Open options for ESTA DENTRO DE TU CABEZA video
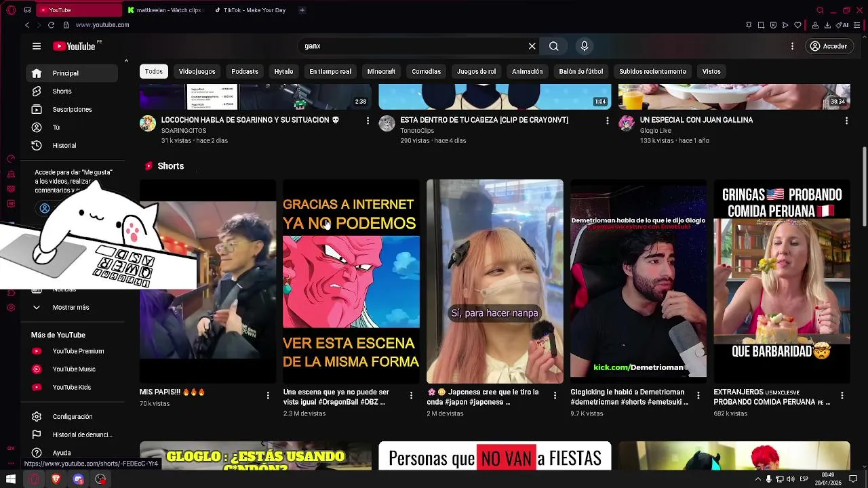This screenshot has height=488, width=868. 607,121
